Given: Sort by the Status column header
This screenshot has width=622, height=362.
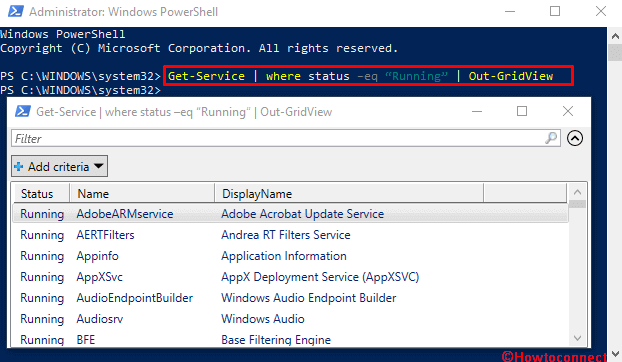Looking at the screenshot, I should 41,193.
